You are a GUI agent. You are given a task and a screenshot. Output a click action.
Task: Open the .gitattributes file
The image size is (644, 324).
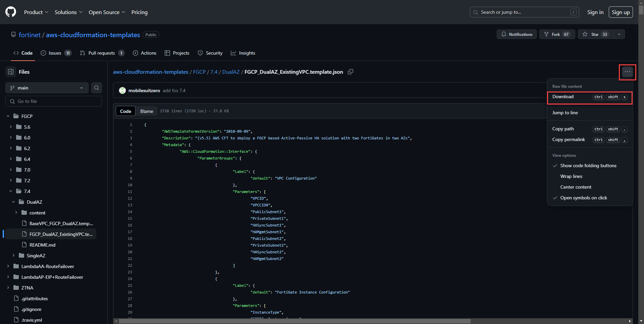tap(34, 299)
